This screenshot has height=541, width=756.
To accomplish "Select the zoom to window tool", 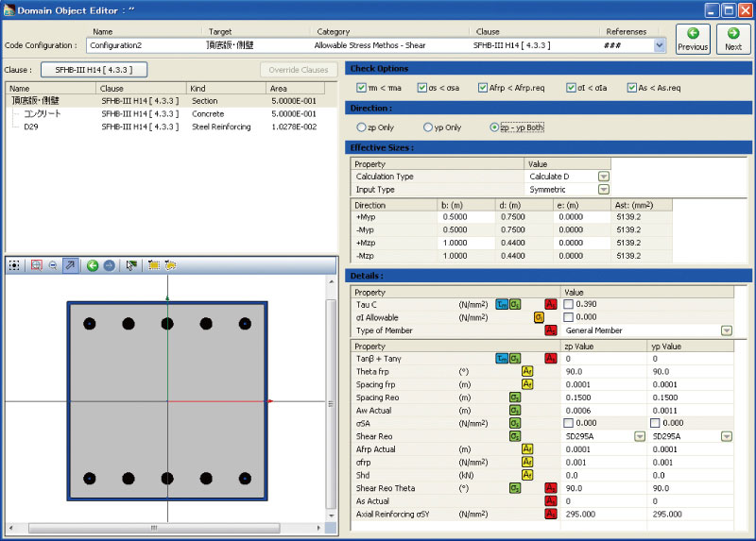I will pos(36,266).
